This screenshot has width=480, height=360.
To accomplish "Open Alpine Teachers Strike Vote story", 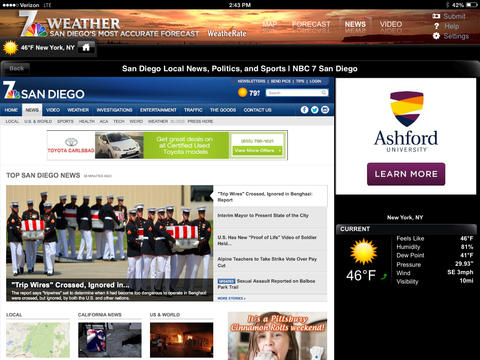I will pyautogui.click(x=267, y=262).
